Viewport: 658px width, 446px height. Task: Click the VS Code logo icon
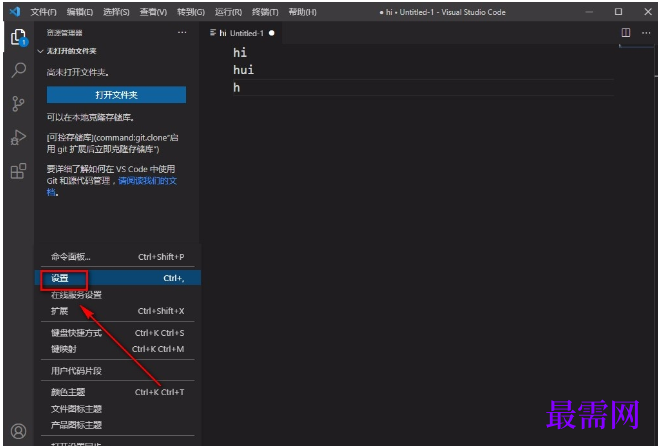pyautogui.click(x=15, y=11)
